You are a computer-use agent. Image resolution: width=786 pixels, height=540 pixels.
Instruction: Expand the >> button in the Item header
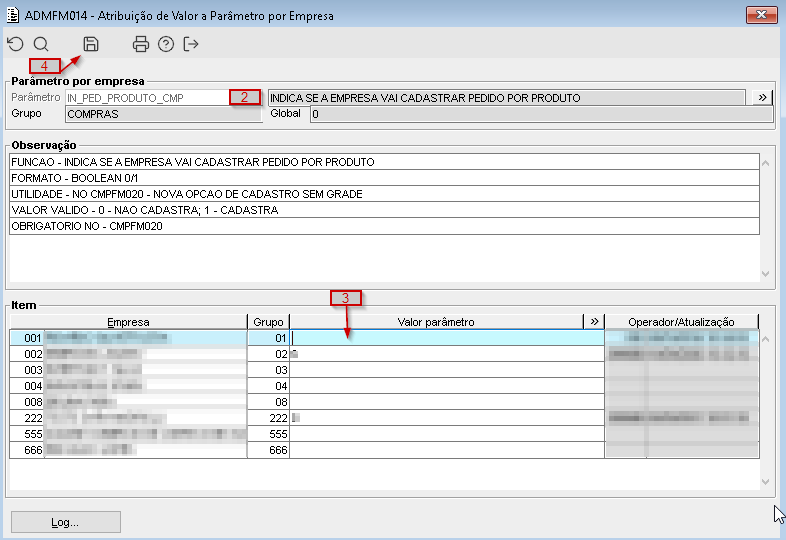[x=594, y=321]
